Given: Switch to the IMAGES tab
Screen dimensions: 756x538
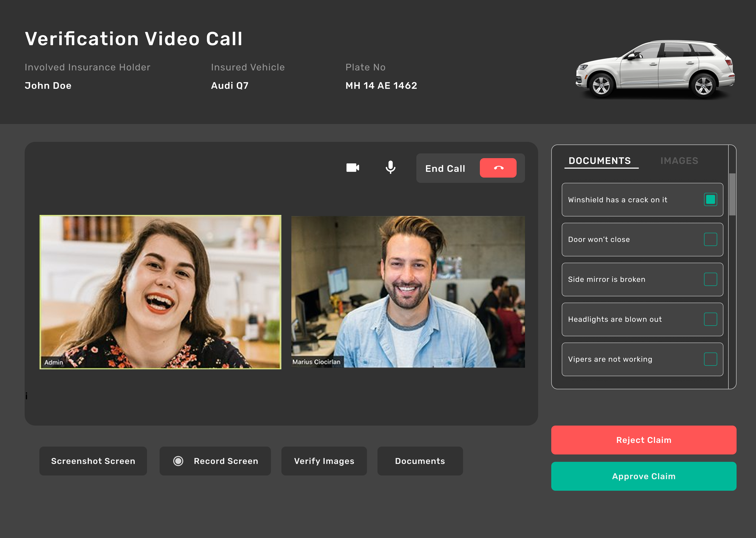Looking at the screenshot, I should (679, 161).
